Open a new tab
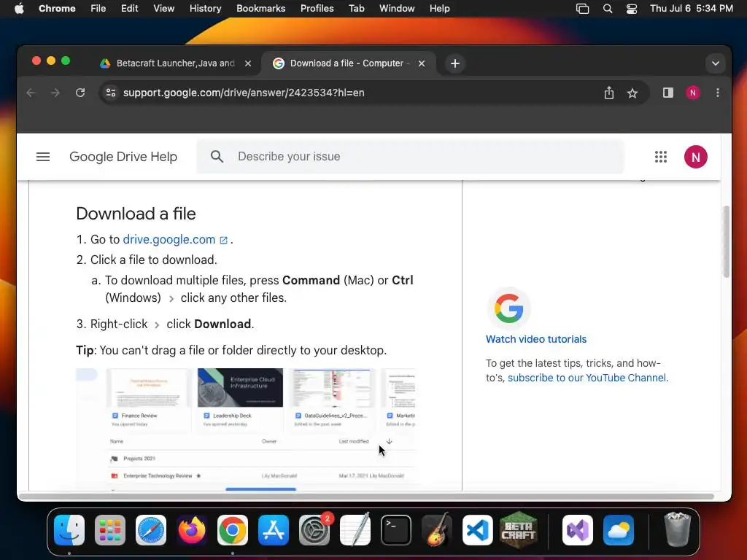Screen dimensions: 747x560 coord(455,63)
